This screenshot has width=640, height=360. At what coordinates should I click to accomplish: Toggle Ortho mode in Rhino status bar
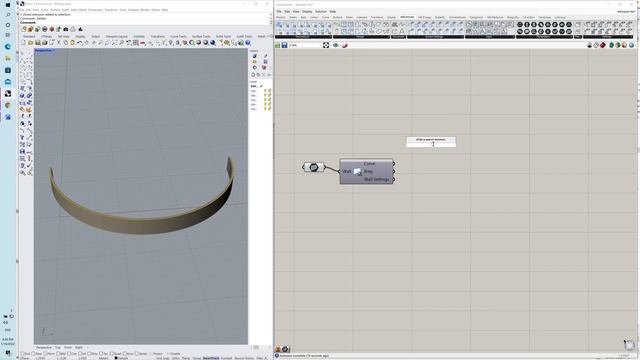coord(176,358)
